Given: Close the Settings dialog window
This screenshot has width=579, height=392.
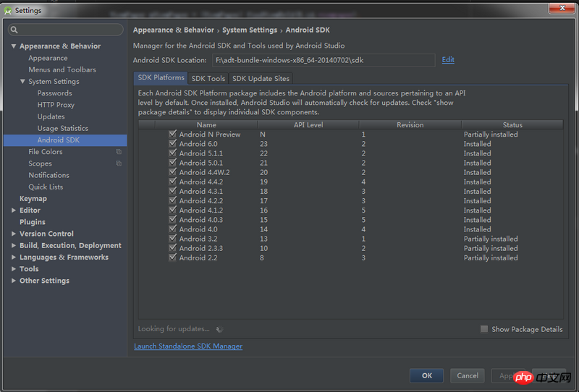Looking at the screenshot, I should point(562,8).
